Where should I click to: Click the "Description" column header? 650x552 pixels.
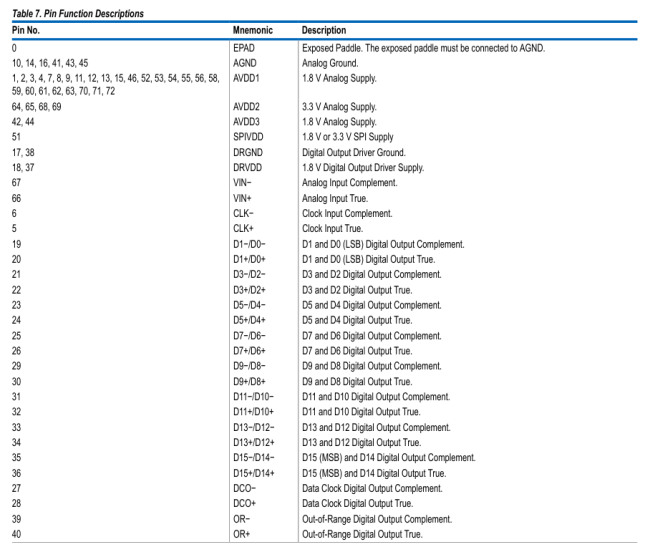[326, 30]
